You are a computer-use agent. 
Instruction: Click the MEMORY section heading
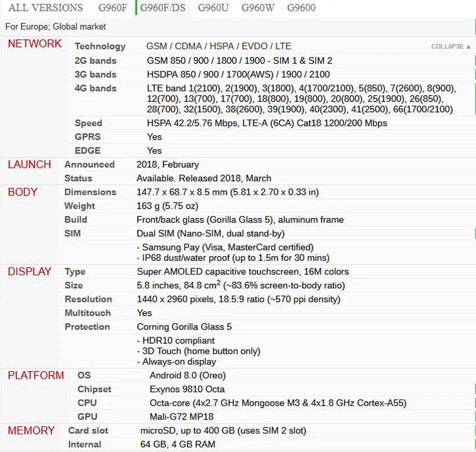(31, 431)
